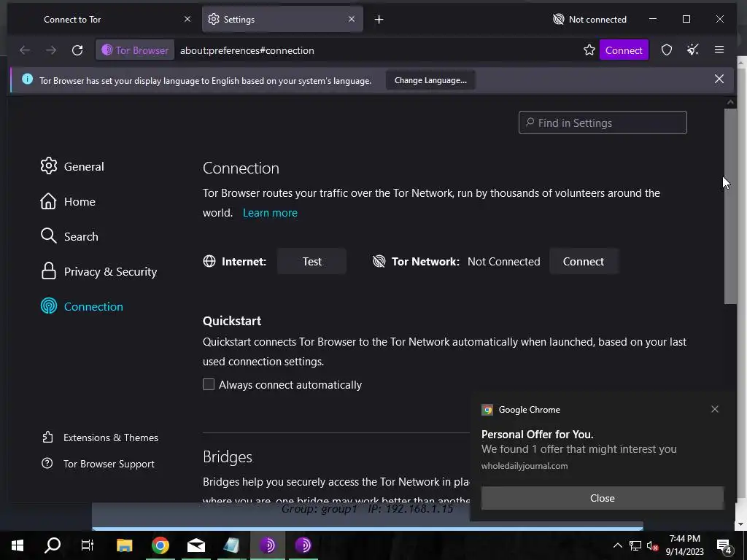
Task: Click wholedailyjournal.com notification source
Action: tap(525, 466)
